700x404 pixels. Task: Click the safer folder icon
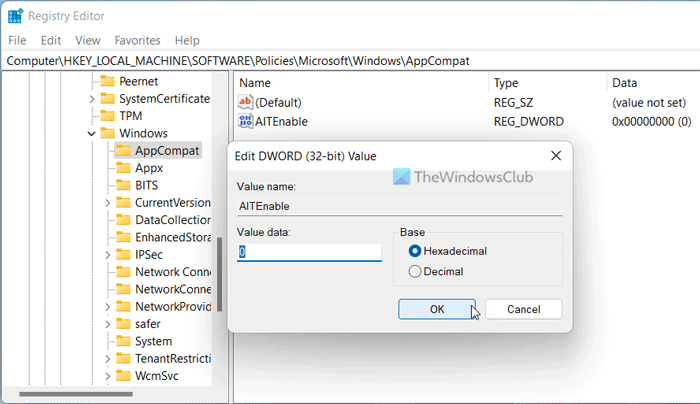124,324
